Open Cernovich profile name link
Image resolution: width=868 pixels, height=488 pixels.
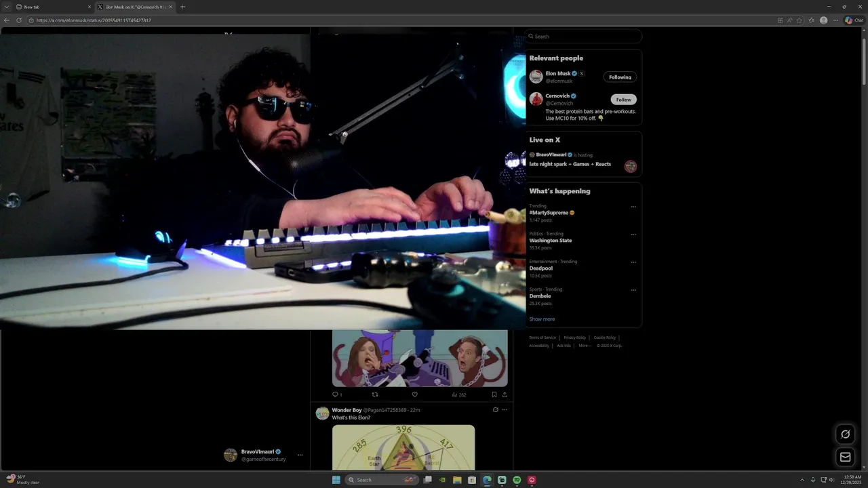click(557, 96)
